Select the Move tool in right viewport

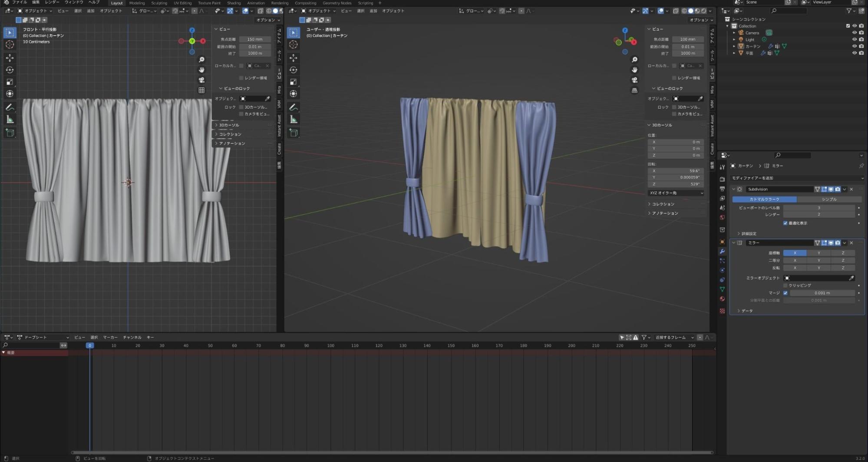(294, 58)
